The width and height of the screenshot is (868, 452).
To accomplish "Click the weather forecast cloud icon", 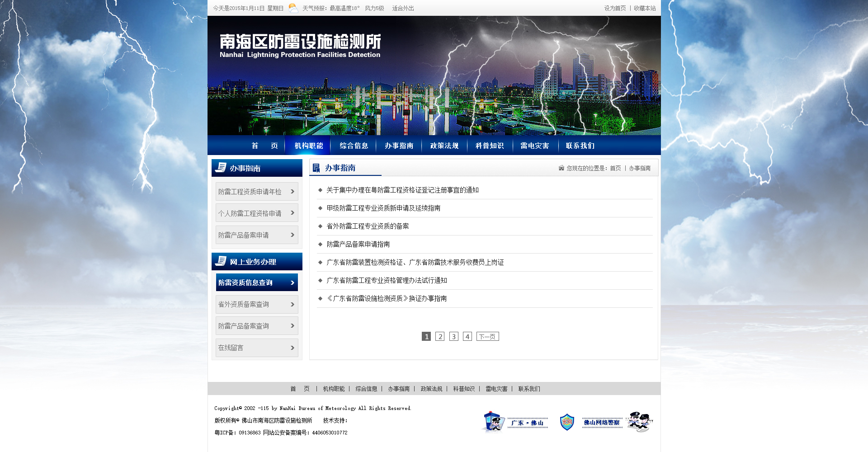I will [x=293, y=8].
